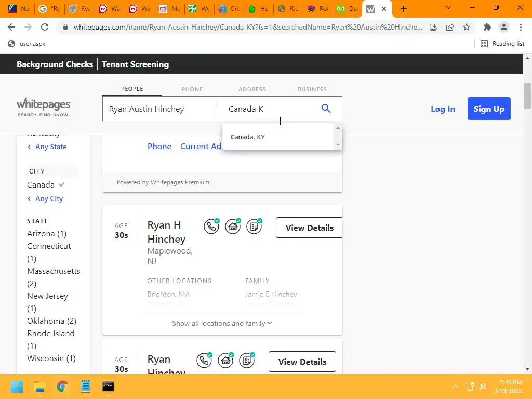The image size is (532, 399).
Task: Click location field containing Canada K
Action: (268, 109)
